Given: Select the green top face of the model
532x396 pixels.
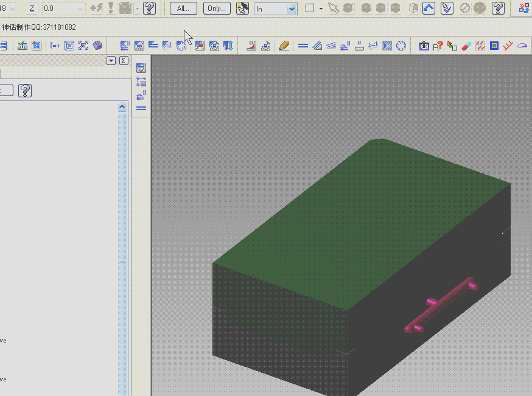Looking at the screenshot, I should pyautogui.click(x=362, y=224).
